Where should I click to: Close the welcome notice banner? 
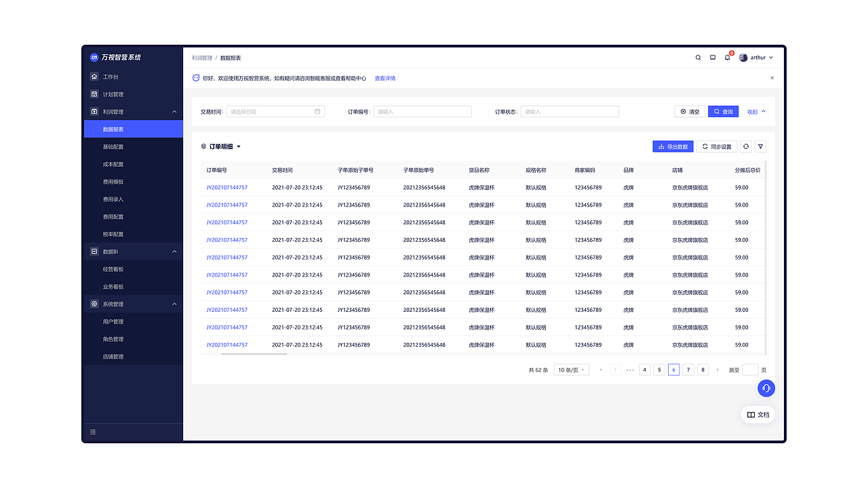[x=772, y=78]
